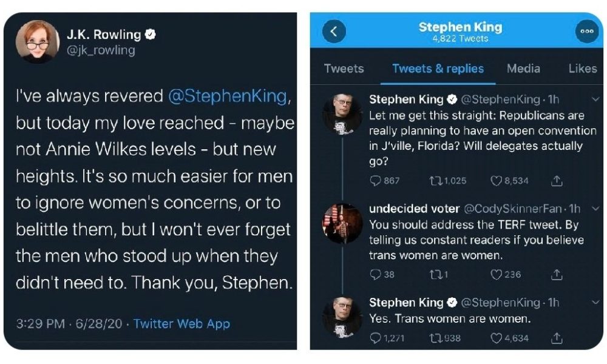The width and height of the screenshot is (607, 364).
Task: Tap the back arrow button
Action: click(331, 32)
